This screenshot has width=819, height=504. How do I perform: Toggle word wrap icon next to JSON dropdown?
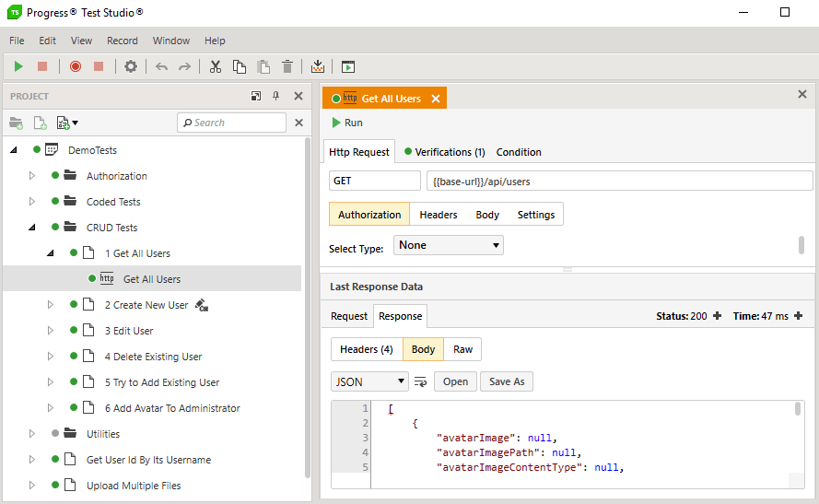pos(420,381)
